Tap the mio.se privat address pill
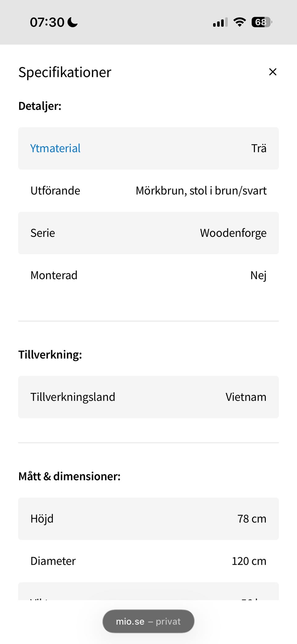 pyautogui.click(x=148, y=621)
